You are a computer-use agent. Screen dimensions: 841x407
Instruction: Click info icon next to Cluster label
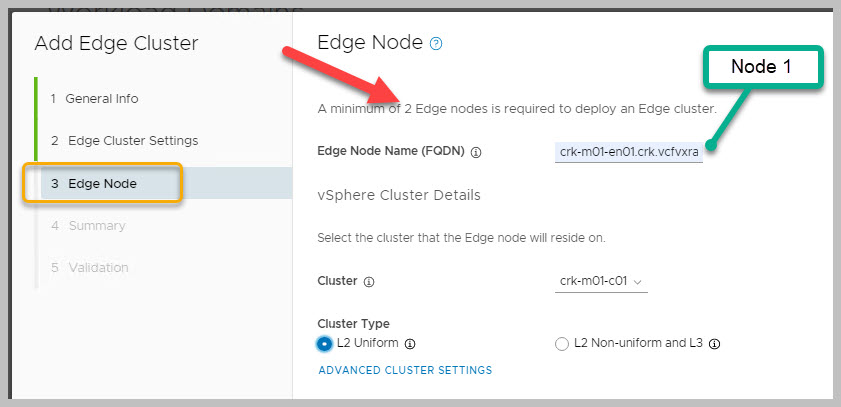point(369,282)
